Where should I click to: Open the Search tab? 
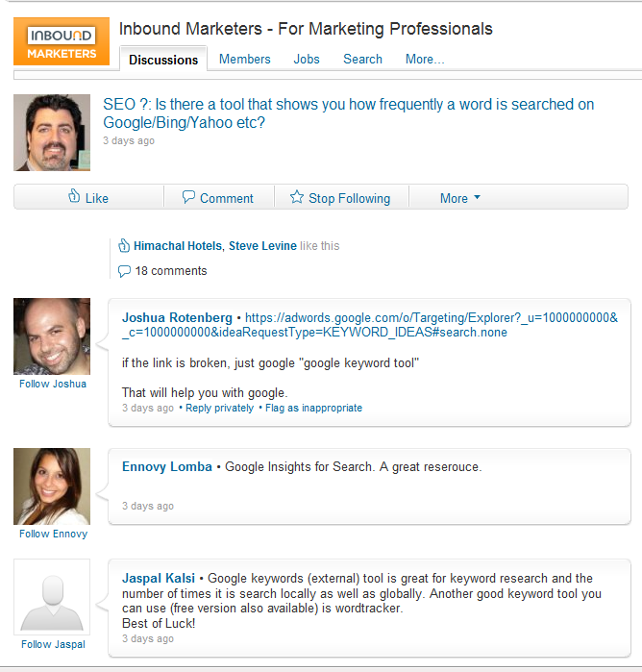tap(362, 60)
